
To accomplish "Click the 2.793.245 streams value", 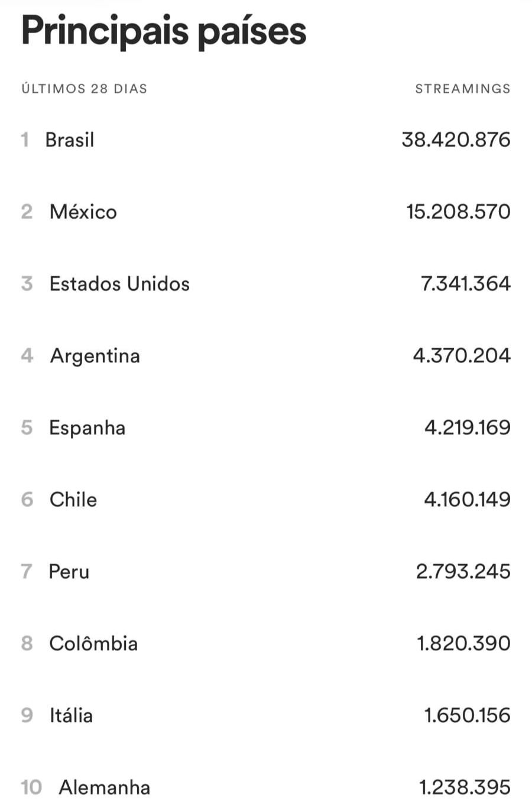I will [463, 572].
